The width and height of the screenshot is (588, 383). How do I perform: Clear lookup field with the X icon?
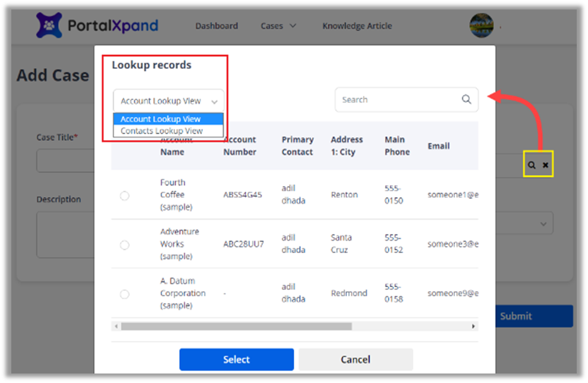coord(545,165)
